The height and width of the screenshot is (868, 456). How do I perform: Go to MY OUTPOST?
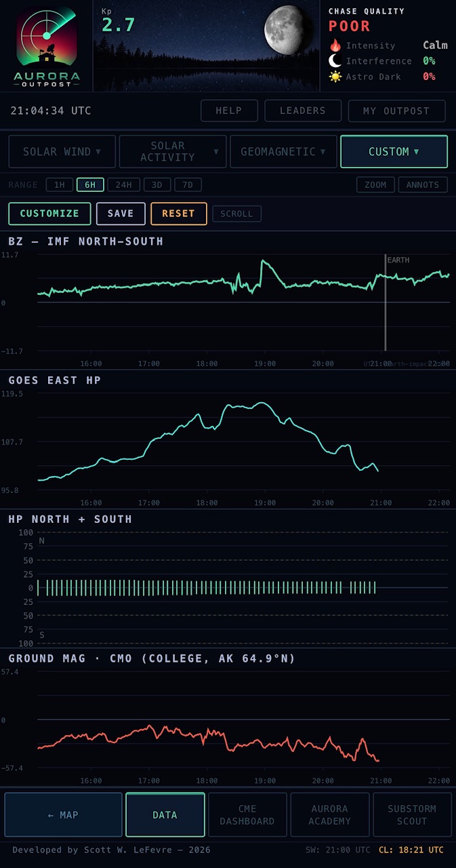[x=396, y=111]
